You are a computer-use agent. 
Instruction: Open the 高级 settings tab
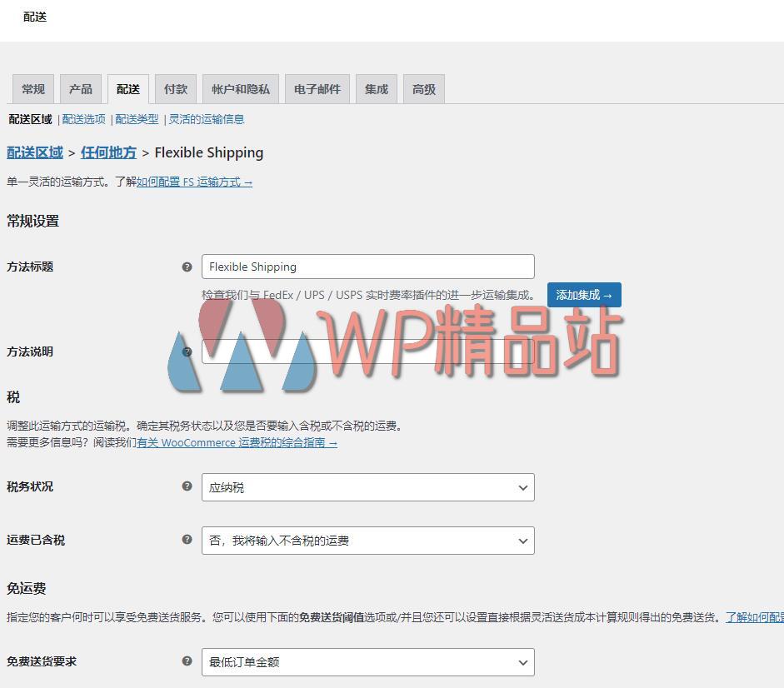click(x=423, y=88)
